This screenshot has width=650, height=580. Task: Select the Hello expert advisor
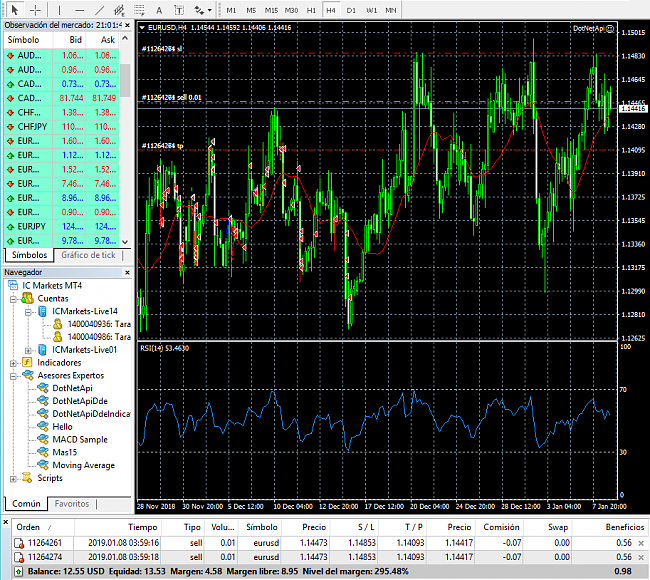coord(62,427)
